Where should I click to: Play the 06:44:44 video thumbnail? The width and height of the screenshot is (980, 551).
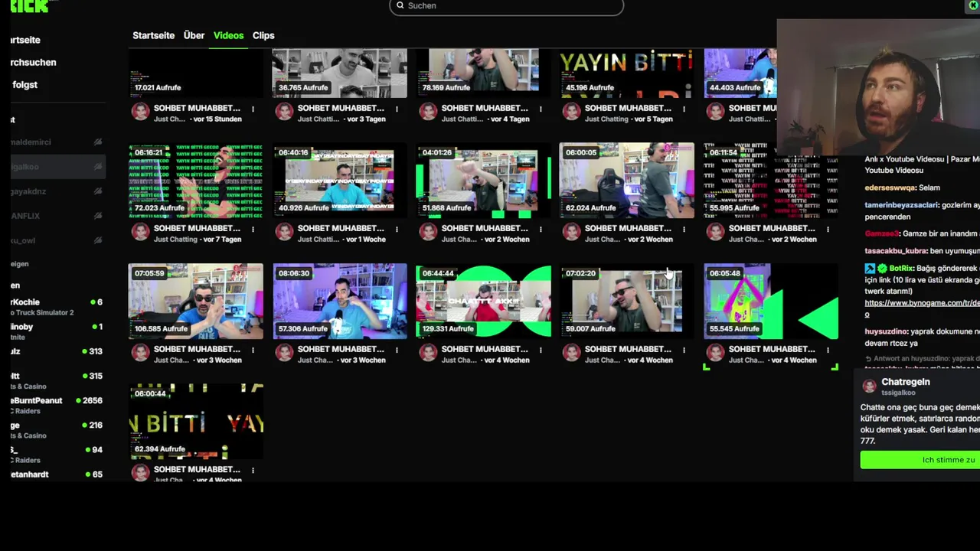(x=483, y=301)
